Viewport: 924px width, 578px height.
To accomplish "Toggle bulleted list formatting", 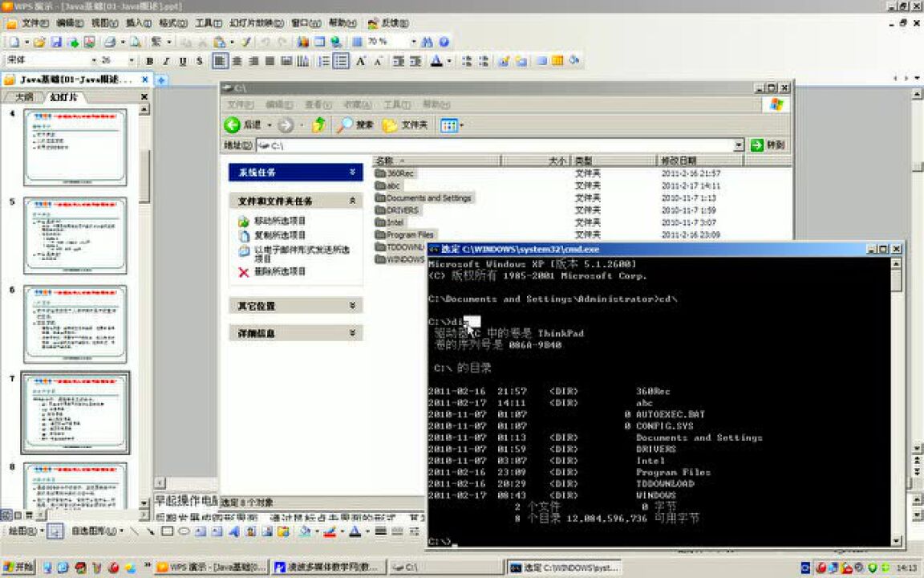I will (342, 61).
